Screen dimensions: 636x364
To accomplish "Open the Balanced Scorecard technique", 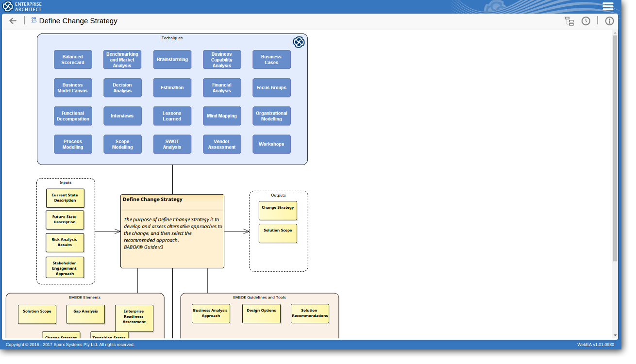I will [73, 60].
